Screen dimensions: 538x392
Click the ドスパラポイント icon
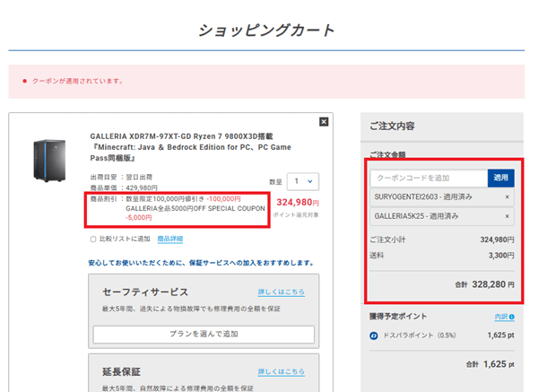pos(373,336)
